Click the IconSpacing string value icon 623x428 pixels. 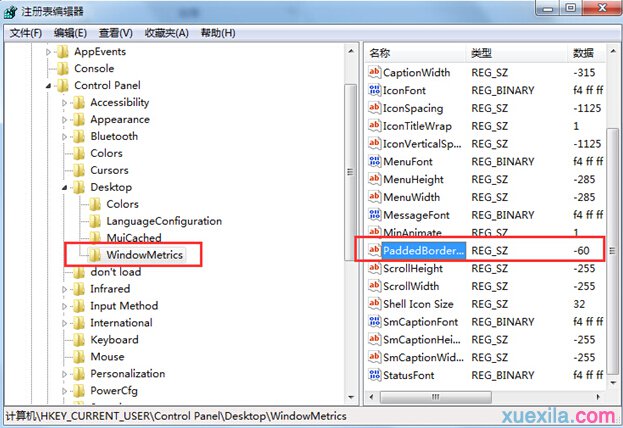374,108
